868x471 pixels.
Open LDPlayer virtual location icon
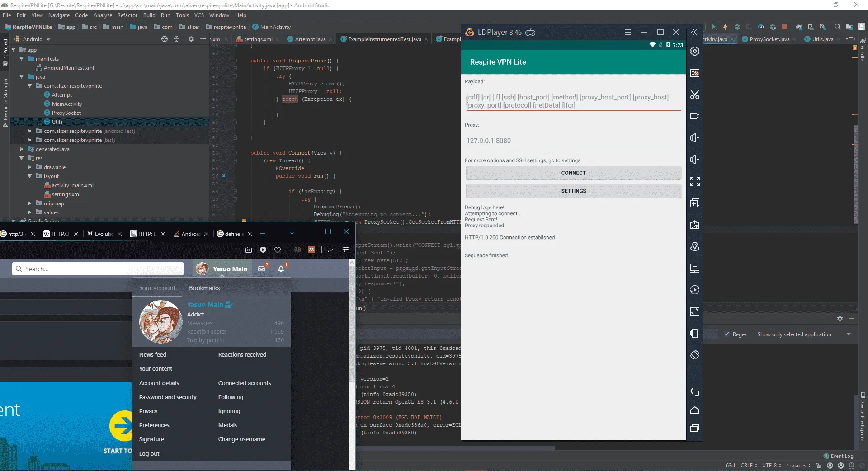point(695,246)
